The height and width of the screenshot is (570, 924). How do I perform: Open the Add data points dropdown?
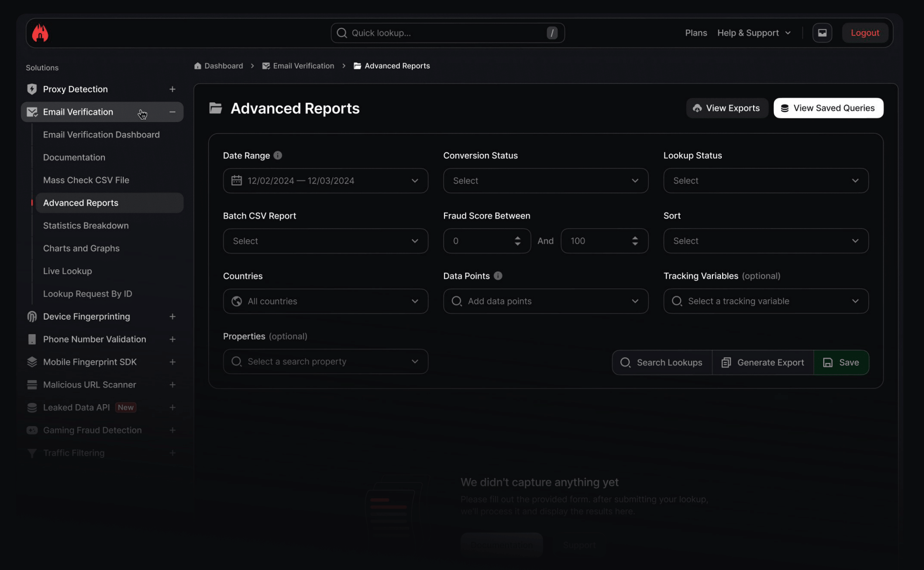click(546, 301)
